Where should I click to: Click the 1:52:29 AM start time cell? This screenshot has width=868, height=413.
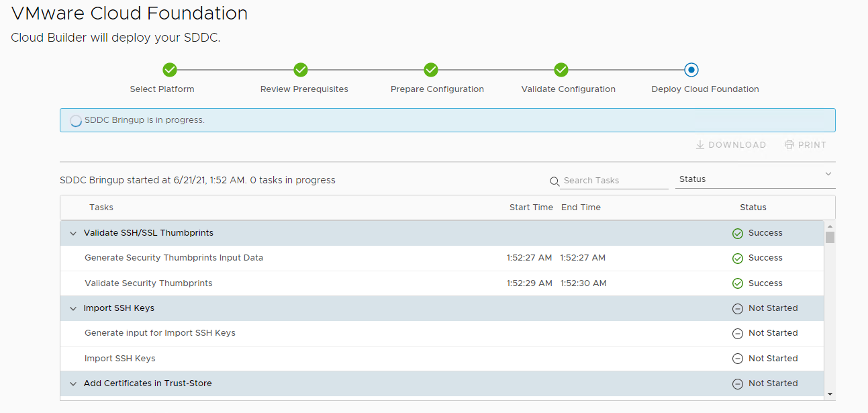[x=530, y=283]
